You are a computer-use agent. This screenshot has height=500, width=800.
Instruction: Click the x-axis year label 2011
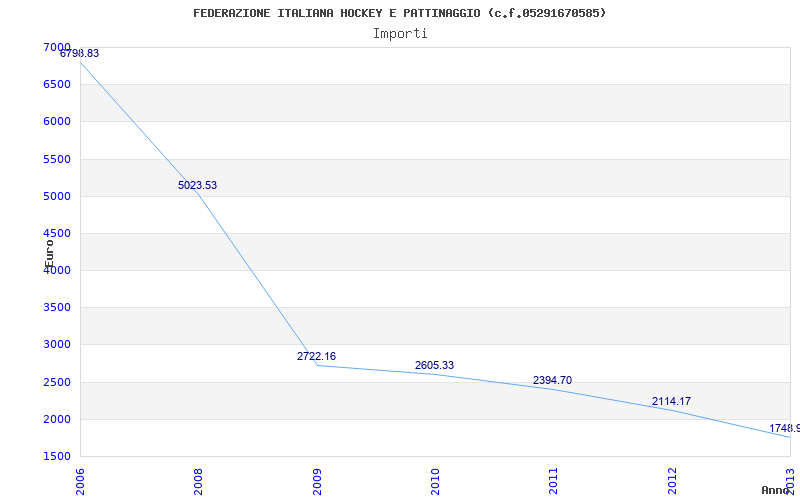pyautogui.click(x=553, y=482)
